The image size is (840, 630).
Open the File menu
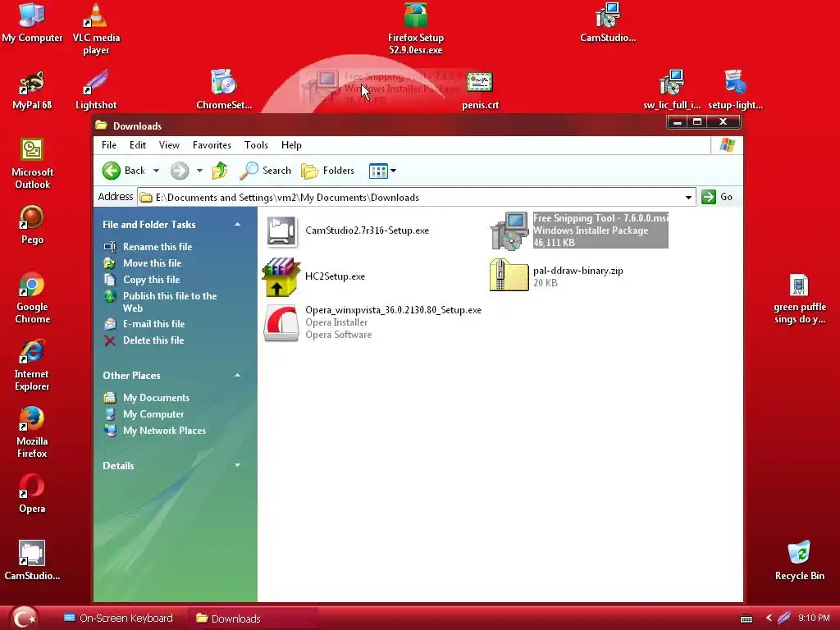[x=109, y=145]
